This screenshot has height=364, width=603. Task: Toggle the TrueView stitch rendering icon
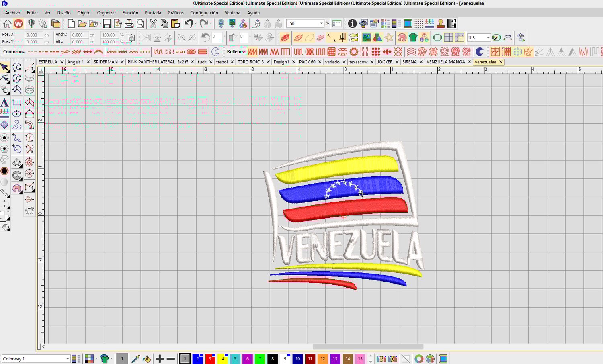285,38
